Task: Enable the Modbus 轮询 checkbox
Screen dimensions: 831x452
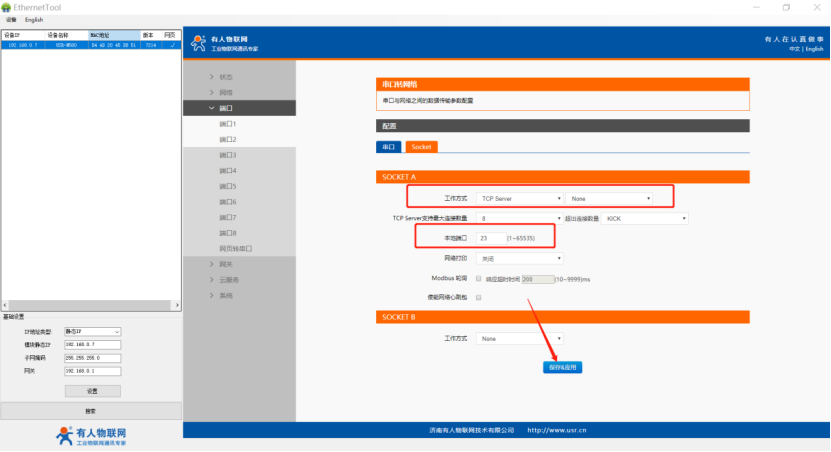Action: click(x=479, y=278)
